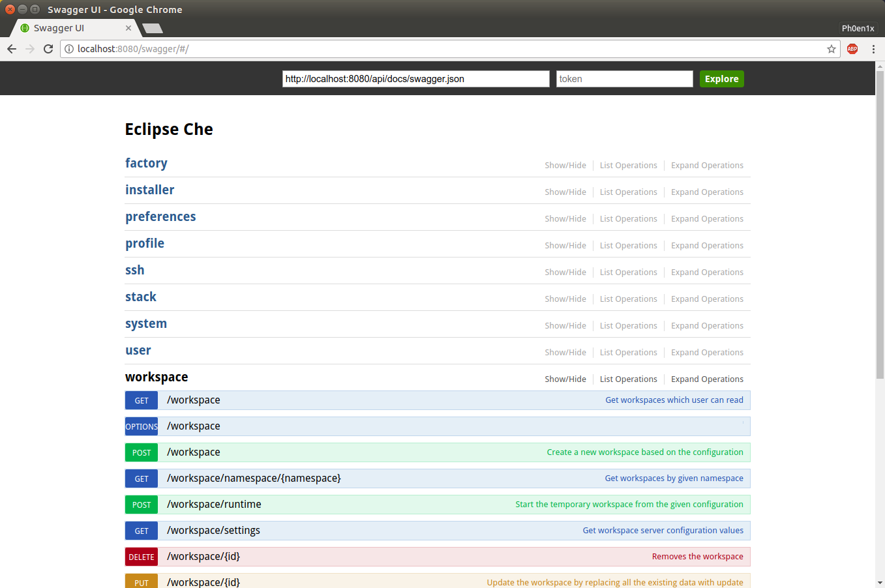This screenshot has width=885, height=588.
Task: Click the GET badge for /workspace
Action: [x=142, y=400]
